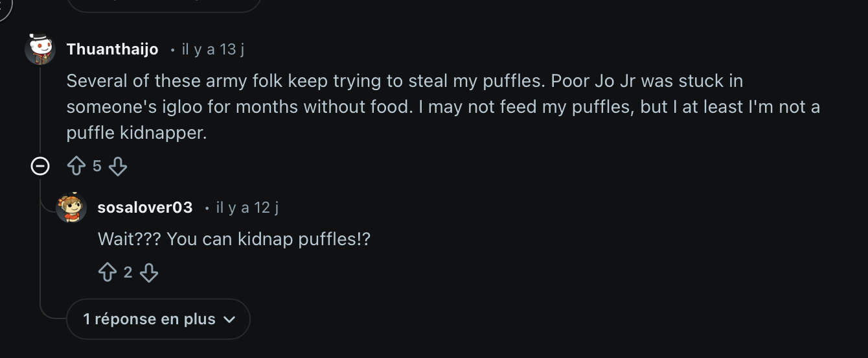Upvote Thuanthaijo's comment about puffles
868x358 pixels.
[x=76, y=167]
